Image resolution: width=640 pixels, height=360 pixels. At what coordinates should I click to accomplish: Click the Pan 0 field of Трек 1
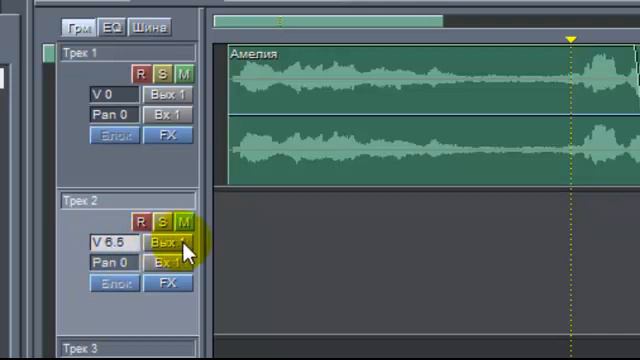point(114,115)
